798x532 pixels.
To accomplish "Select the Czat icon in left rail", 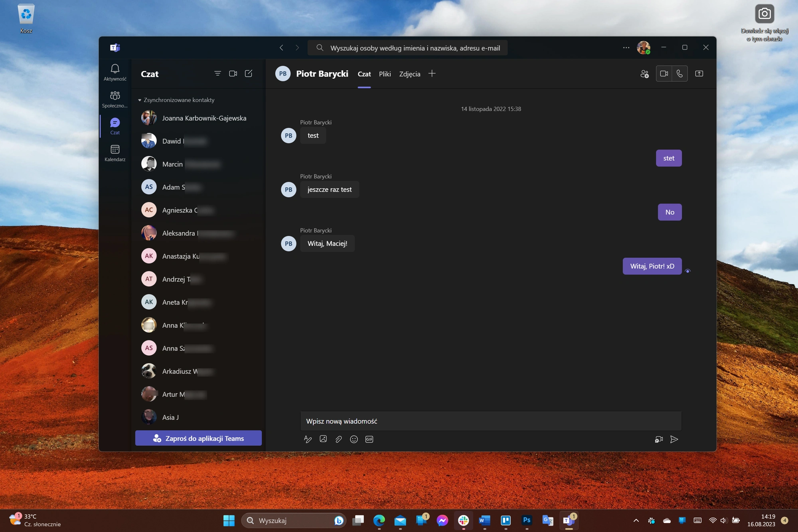I will coord(115,126).
